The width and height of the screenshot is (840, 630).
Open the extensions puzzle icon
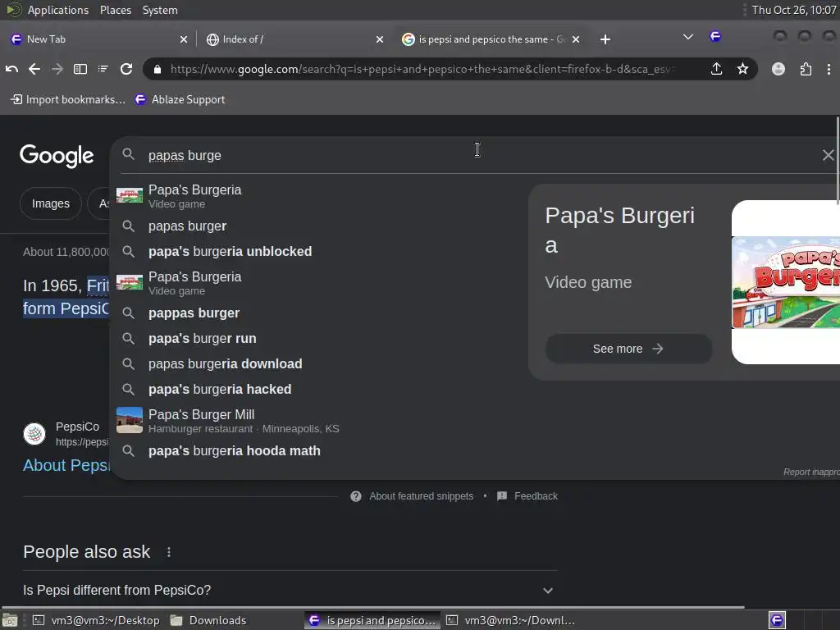point(806,69)
